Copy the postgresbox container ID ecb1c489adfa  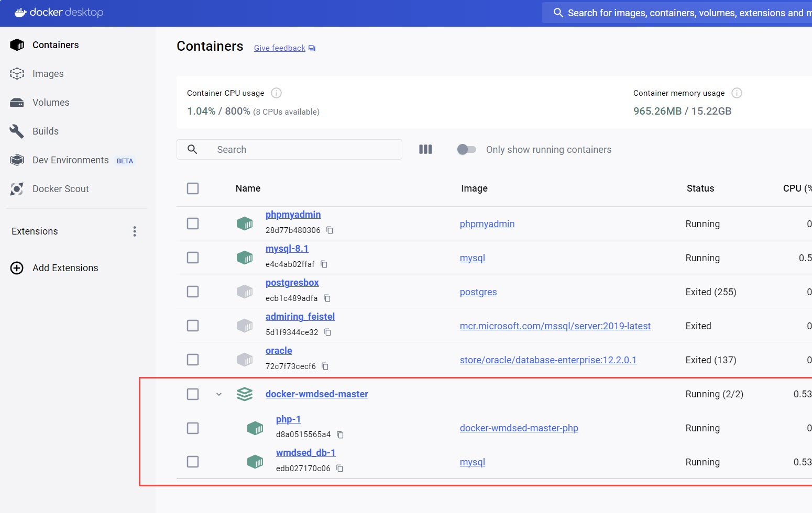pos(327,298)
